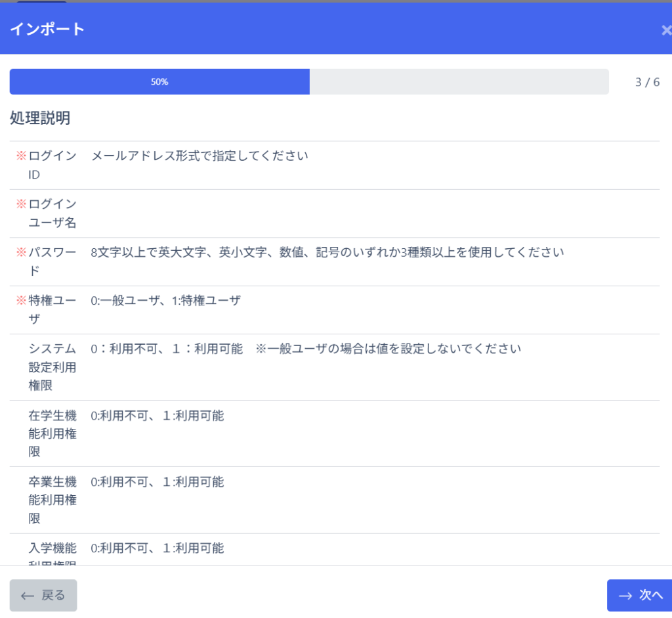Click the unfilled gray part of progress bar
The height and width of the screenshot is (618, 672).
point(459,82)
